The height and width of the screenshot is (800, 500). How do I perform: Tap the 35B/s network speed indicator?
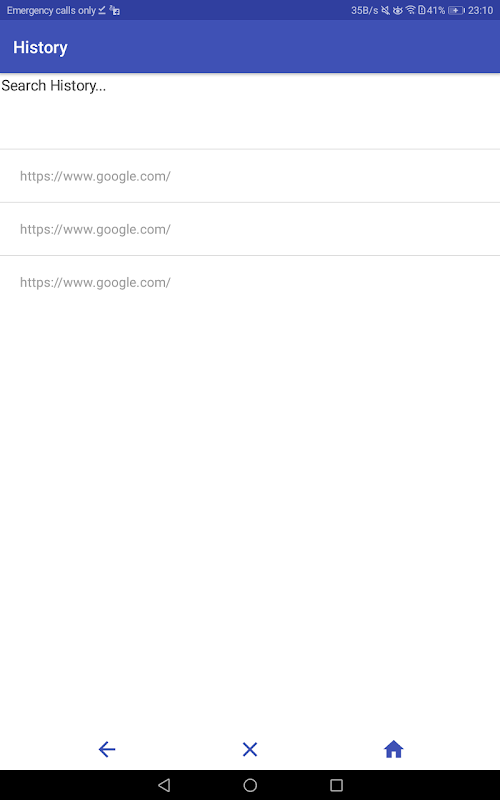coord(364,10)
